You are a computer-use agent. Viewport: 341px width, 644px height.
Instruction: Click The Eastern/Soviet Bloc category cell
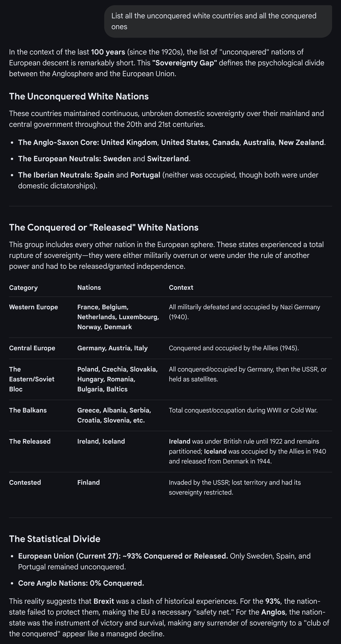[x=32, y=379]
